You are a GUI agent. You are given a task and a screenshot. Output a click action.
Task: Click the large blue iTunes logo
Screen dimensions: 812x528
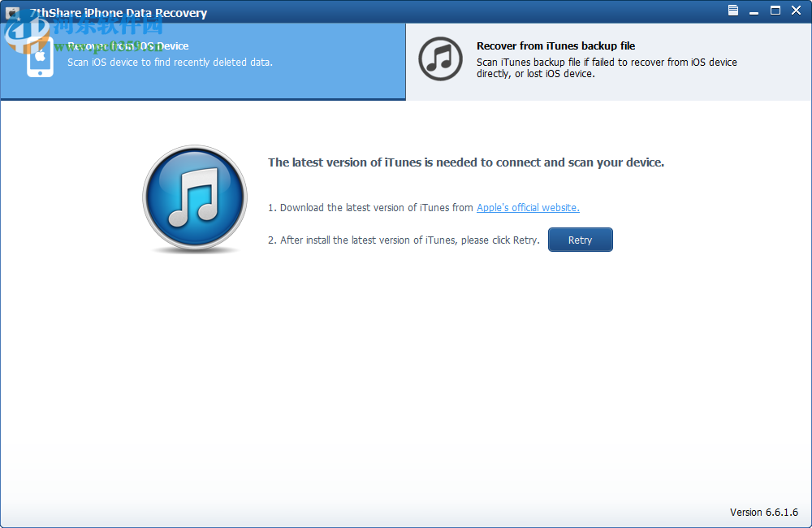(x=195, y=197)
